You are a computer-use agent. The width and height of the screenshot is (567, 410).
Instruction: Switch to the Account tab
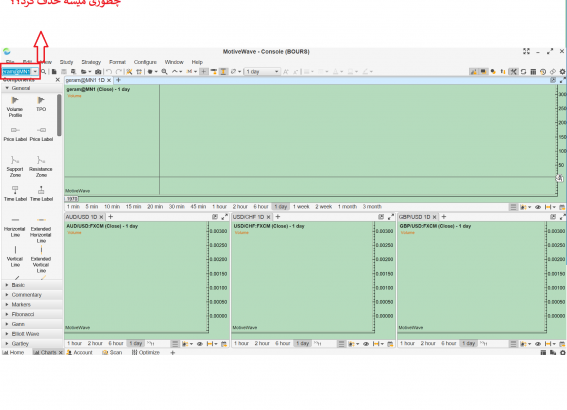pos(80,353)
